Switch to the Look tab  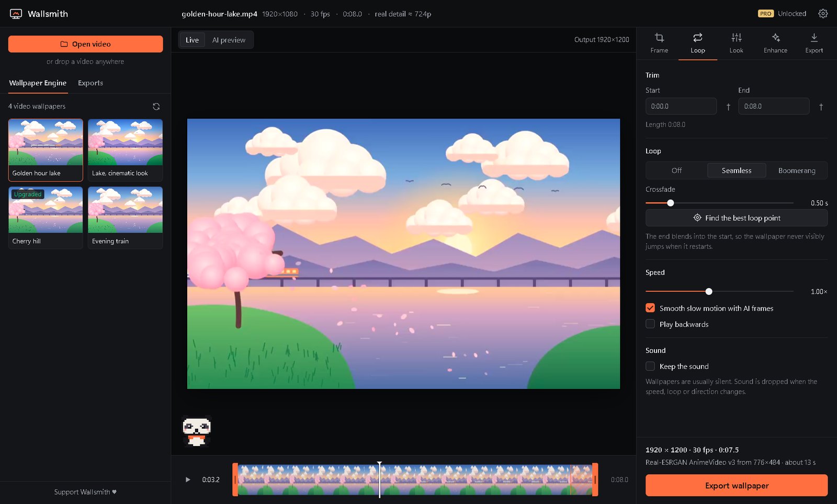coord(736,43)
